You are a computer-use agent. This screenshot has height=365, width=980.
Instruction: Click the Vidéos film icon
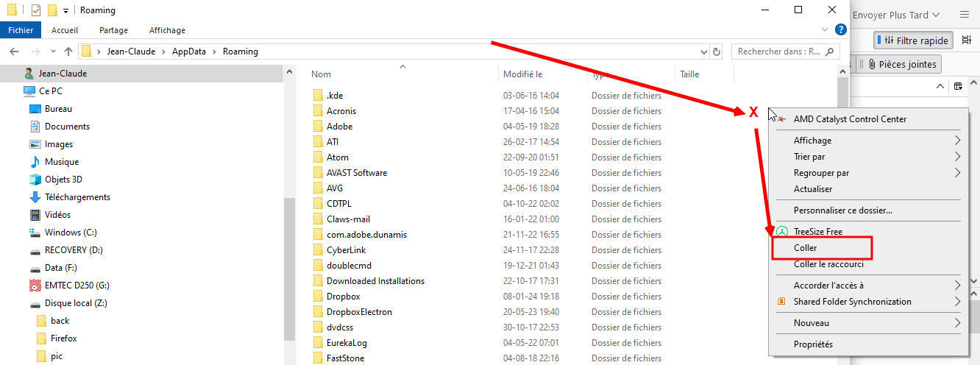(35, 215)
